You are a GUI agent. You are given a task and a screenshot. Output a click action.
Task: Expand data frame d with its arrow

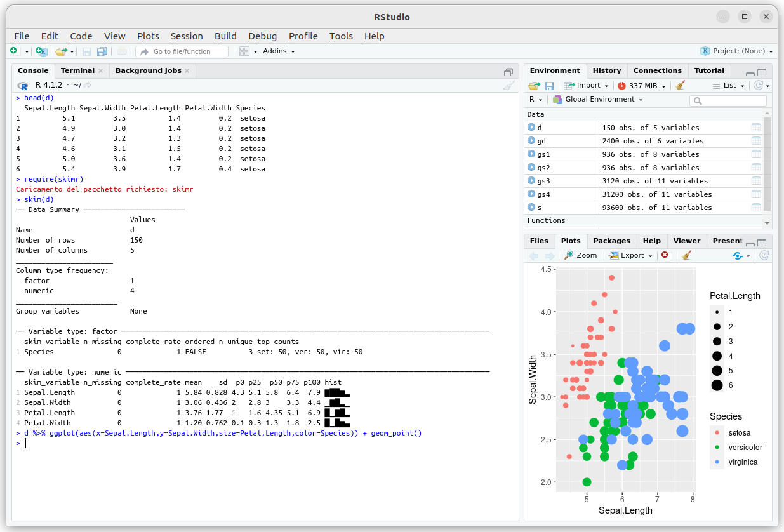point(531,128)
